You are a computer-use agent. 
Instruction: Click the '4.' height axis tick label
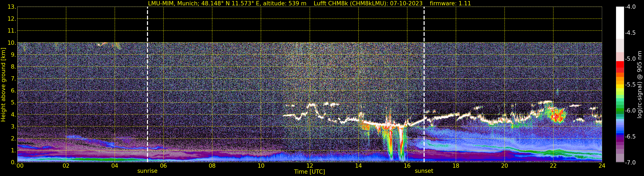[13, 115]
